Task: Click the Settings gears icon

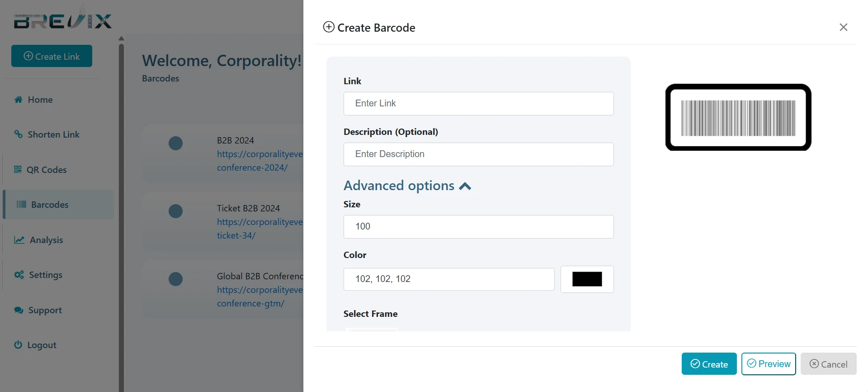Action: point(19,275)
